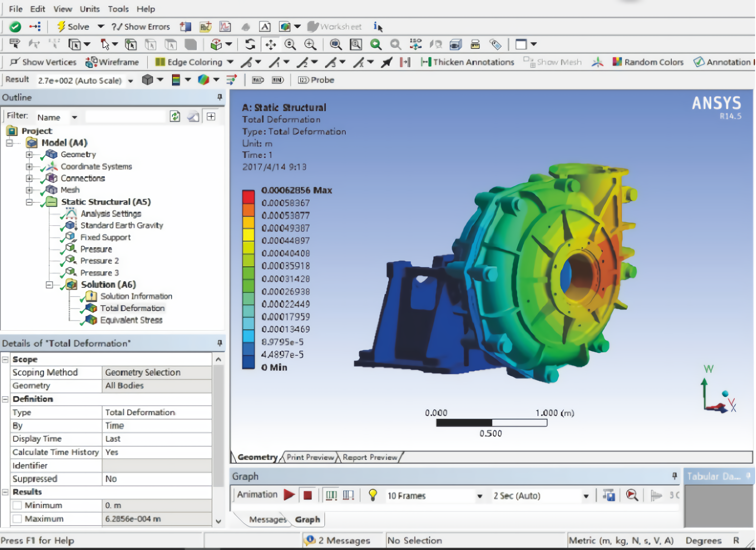756x550 pixels.
Task: Select Equivalent Stress in outline tree
Action: coord(131,320)
